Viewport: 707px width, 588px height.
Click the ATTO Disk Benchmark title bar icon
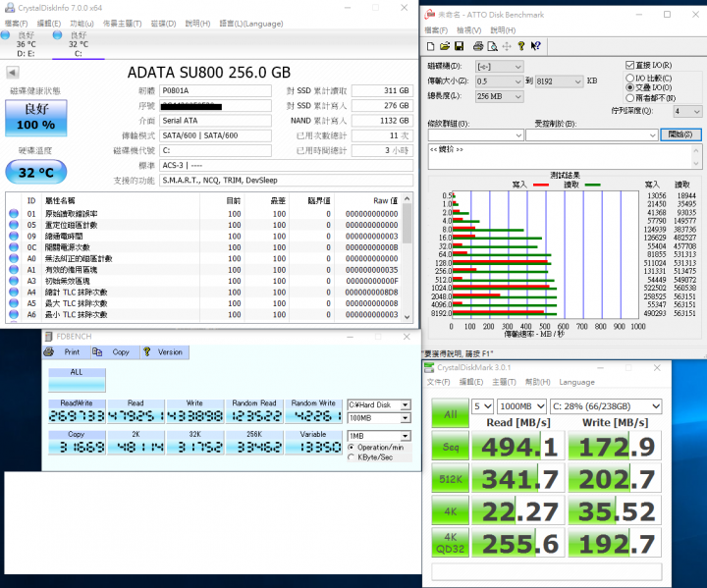pyautogui.click(x=430, y=15)
